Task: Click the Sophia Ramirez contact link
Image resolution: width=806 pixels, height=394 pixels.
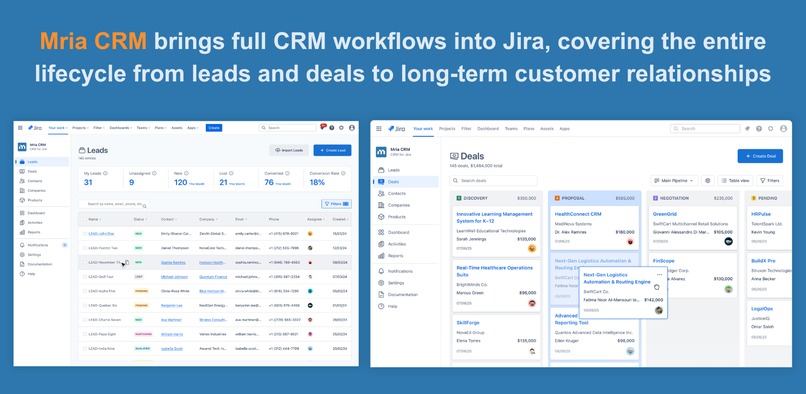Action: click(173, 262)
